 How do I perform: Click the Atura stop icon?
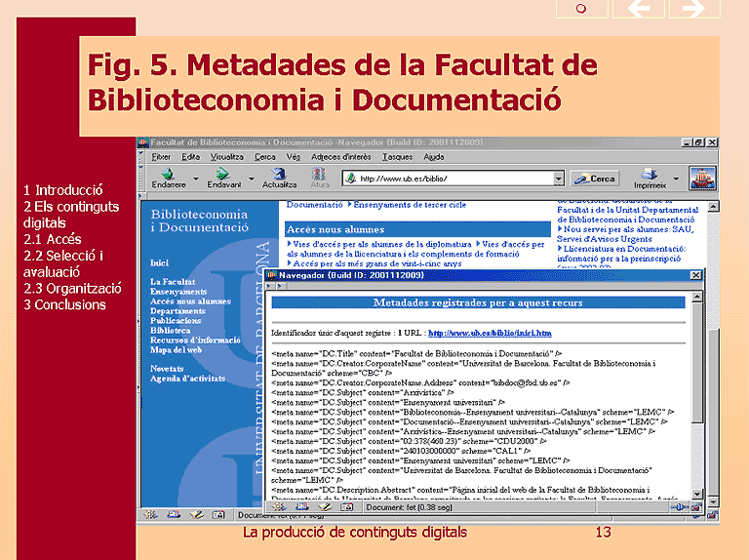pyautogui.click(x=320, y=178)
